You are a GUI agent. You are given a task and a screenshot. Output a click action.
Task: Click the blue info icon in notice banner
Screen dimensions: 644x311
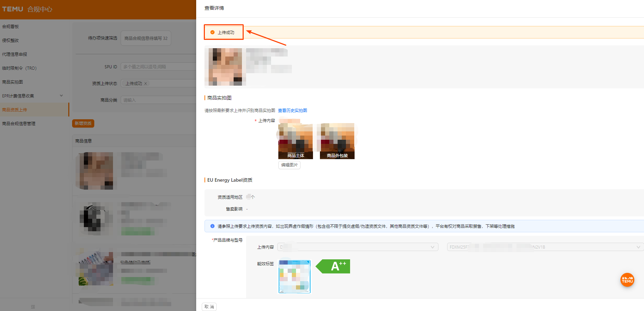pos(212,226)
